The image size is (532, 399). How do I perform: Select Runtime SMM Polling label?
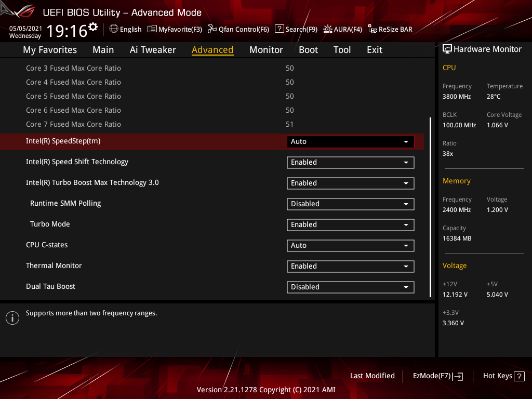[x=65, y=204]
